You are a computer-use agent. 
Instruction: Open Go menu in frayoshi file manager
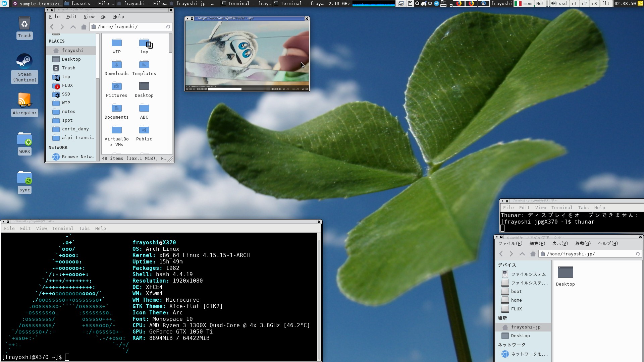tap(104, 16)
